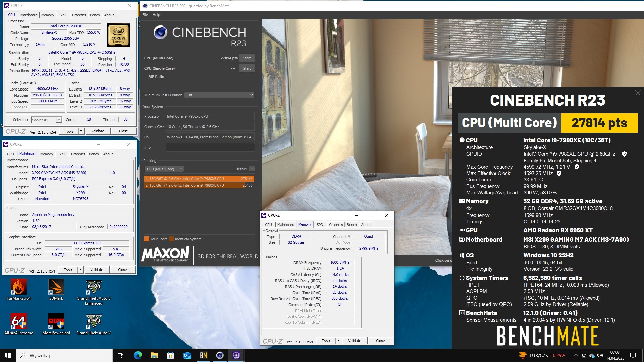
Task: Click the Windows Start button
Action: (8, 355)
